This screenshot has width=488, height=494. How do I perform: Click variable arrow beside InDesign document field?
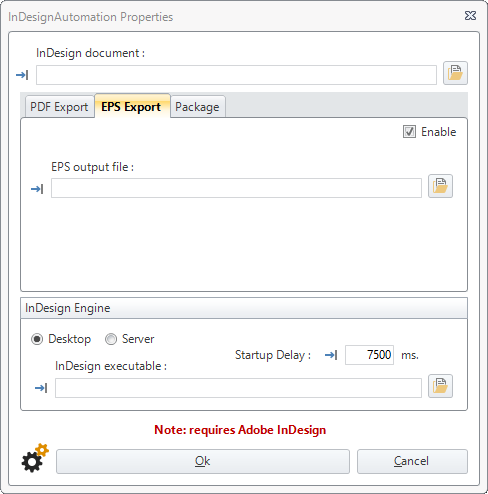22,75
